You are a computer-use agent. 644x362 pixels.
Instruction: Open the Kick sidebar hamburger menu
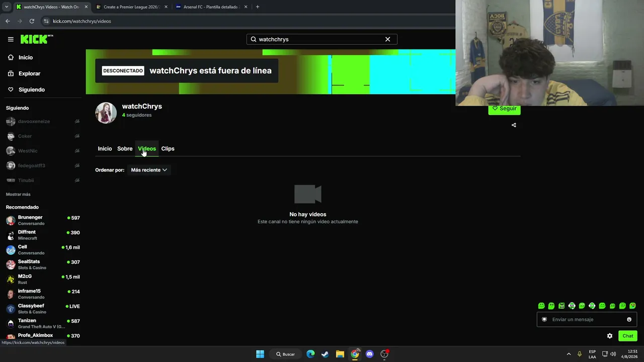[x=11, y=39]
